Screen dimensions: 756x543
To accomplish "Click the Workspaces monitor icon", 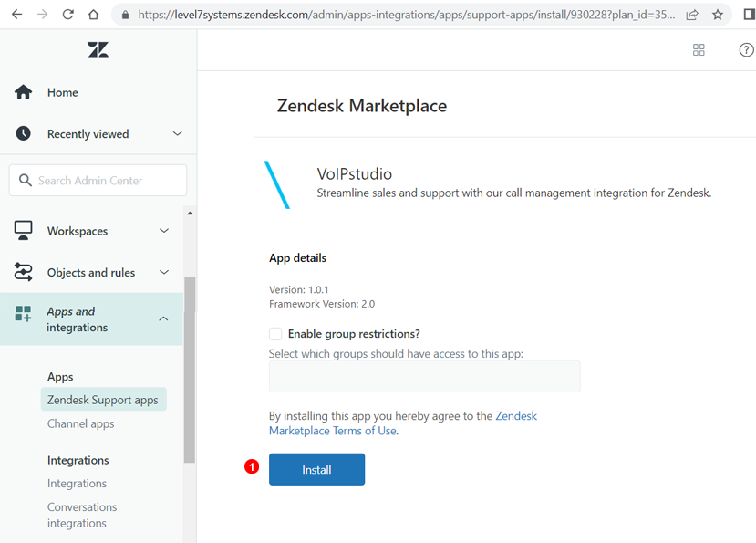I will (22, 230).
